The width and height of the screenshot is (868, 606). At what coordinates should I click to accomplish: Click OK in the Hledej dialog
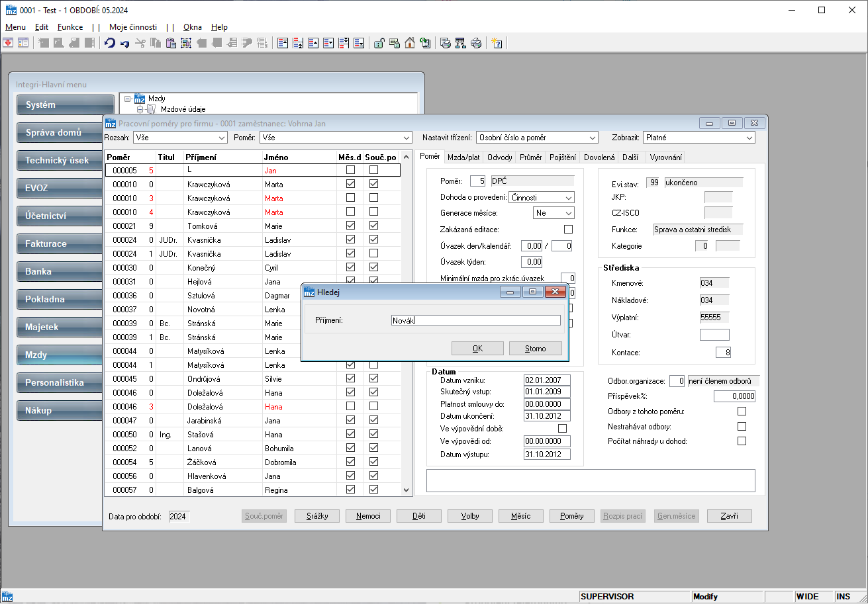477,348
